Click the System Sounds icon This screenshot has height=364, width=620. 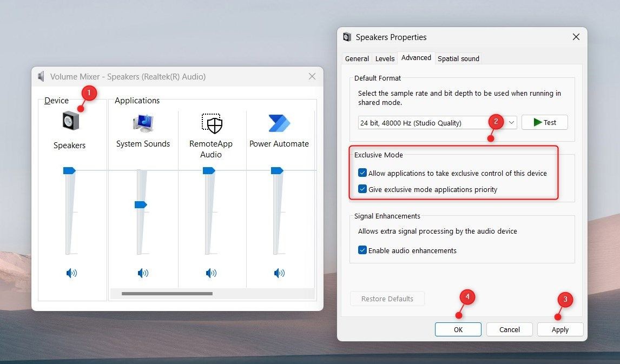click(x=143, y=123)
